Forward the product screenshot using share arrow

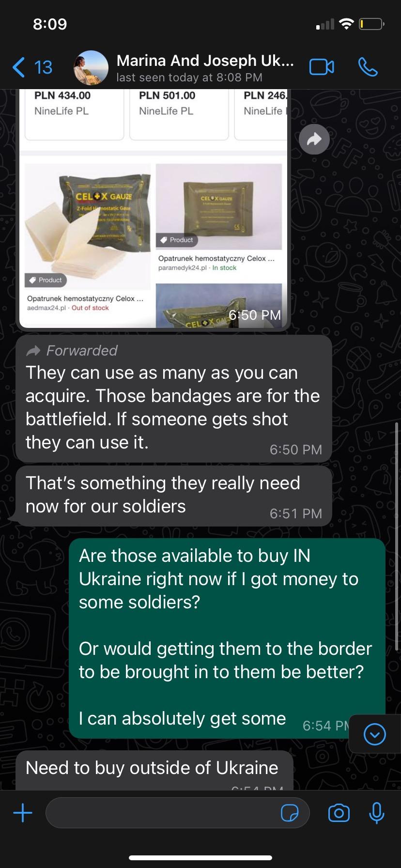(314, 139)
